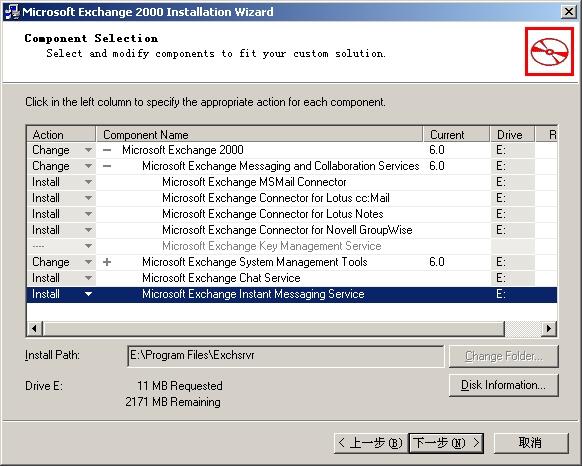Click the Disk Information button
The image size is (582, 466).
point(503,385)
